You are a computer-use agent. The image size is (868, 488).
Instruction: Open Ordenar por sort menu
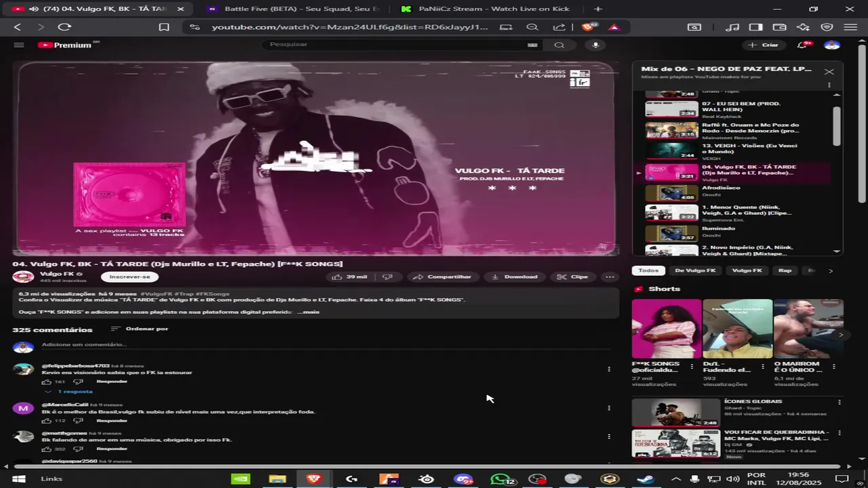140,329
